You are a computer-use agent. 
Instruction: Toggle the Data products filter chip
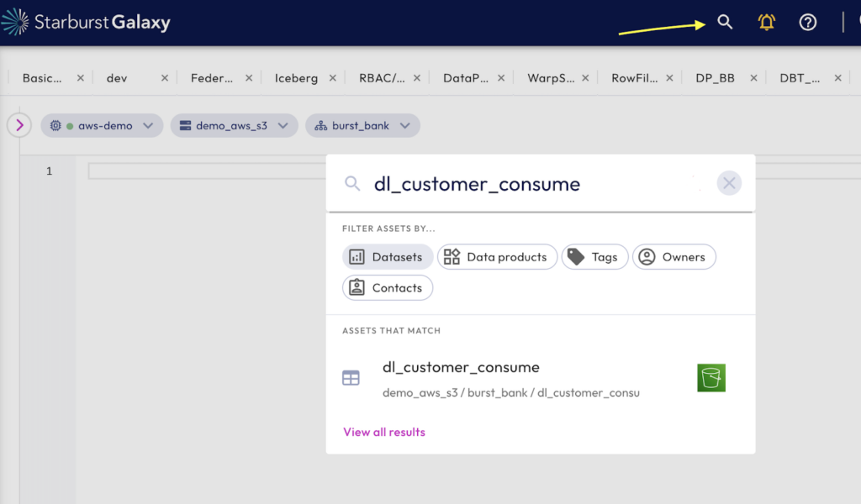point(497,257)
